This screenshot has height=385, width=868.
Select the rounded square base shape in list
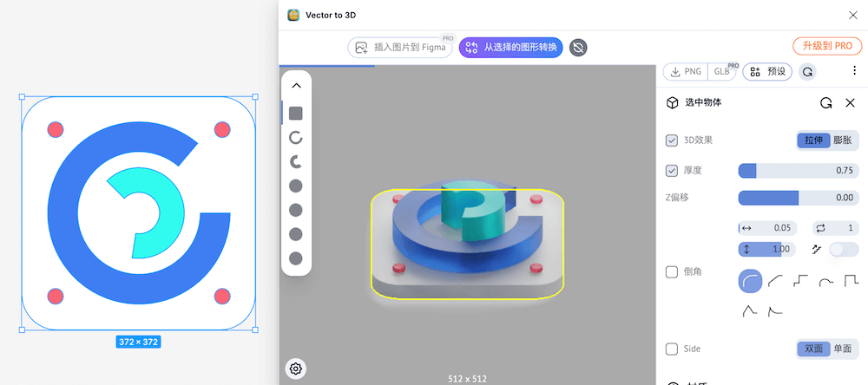pyautogui.click(x=296, y=114)
